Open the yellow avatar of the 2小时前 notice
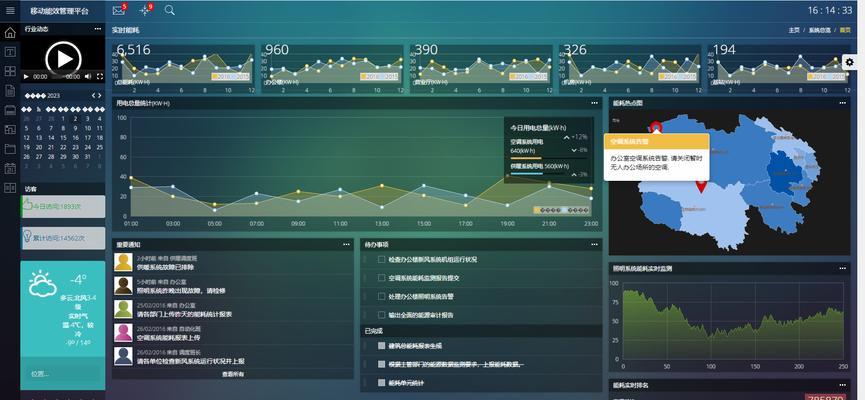This screenshot has width=865, height=400. [x=124, y=262]
